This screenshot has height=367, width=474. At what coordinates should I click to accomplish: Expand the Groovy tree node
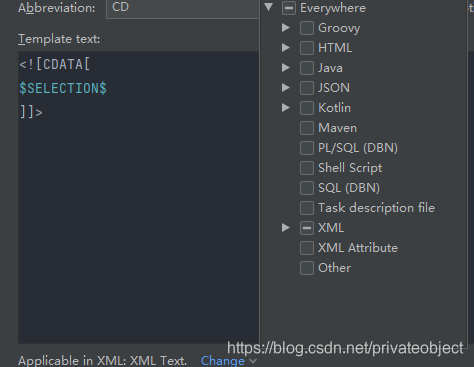coord(286,28)
